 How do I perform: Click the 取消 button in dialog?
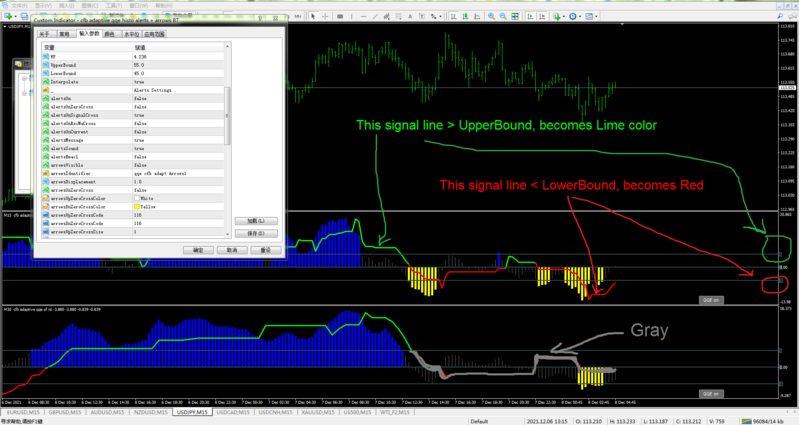[232, 250]
